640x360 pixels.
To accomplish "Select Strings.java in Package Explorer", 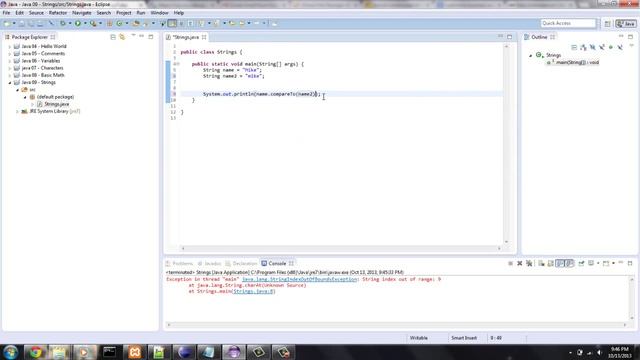I will pos(53,104).
